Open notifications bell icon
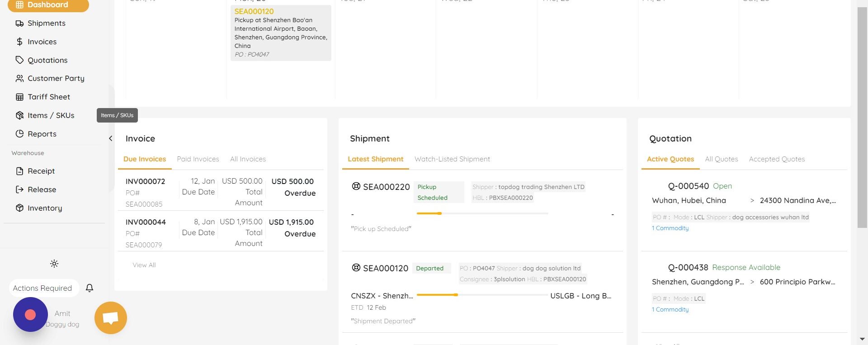This screenshot has width=868, height=345. 90,288
